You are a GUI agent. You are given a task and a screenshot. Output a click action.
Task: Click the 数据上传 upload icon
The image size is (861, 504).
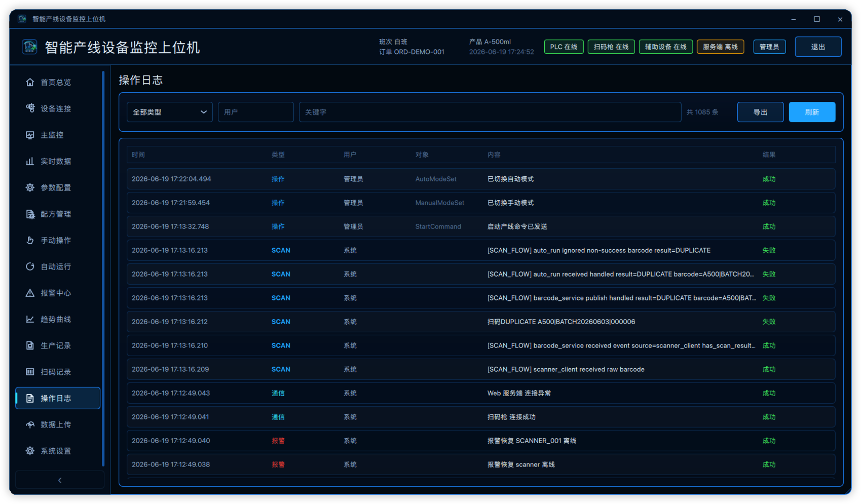coord(30,424)
